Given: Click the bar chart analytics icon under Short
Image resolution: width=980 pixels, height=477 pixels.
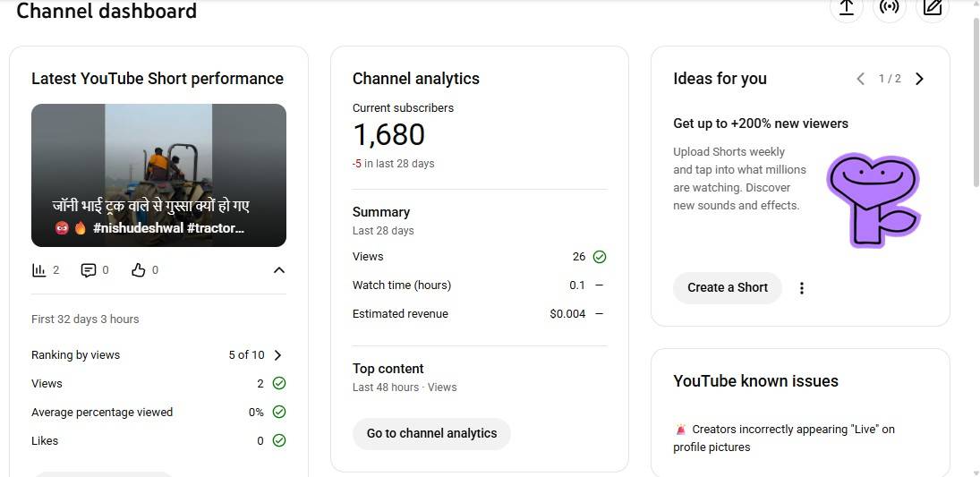Looking at the screenshot, I should pos(38,270).
